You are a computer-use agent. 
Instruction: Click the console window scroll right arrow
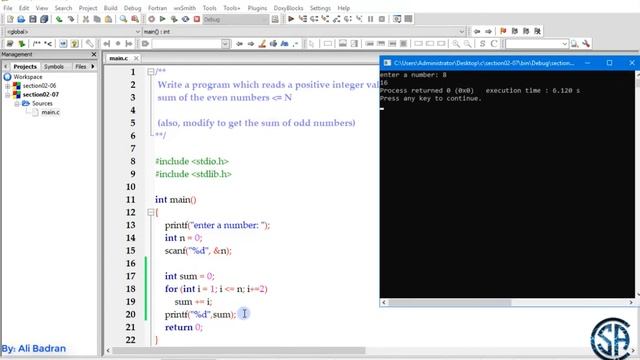[631, 302]
